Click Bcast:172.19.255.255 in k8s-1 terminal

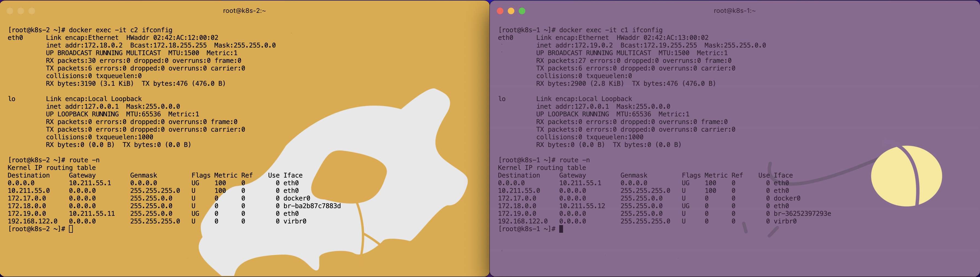tap(659, 45)
